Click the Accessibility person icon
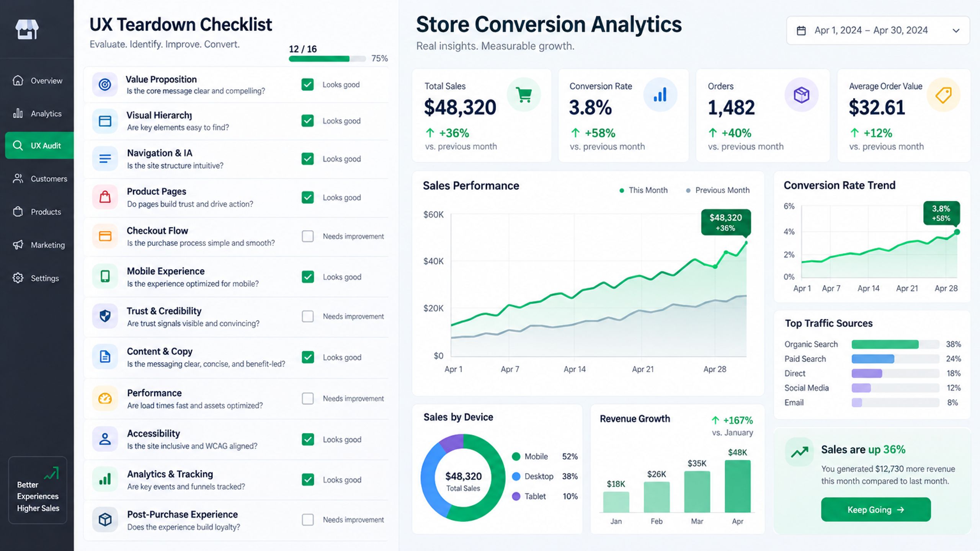 coord(105,439)
